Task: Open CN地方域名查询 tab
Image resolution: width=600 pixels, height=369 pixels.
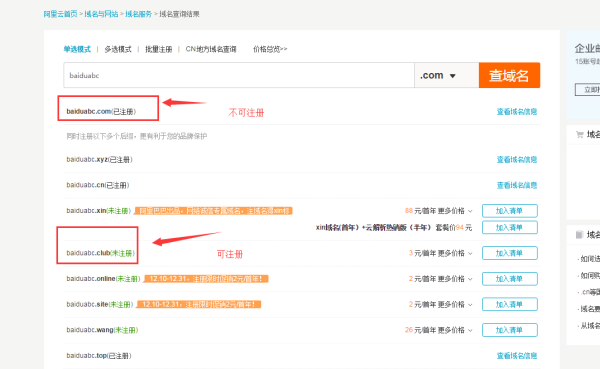Action: 211,49
